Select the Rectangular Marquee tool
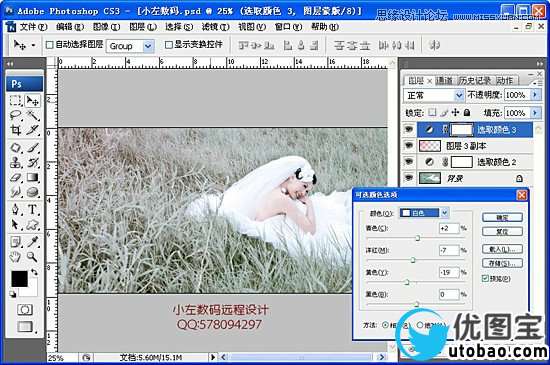The image size is (550, 365). coord(16,101)
